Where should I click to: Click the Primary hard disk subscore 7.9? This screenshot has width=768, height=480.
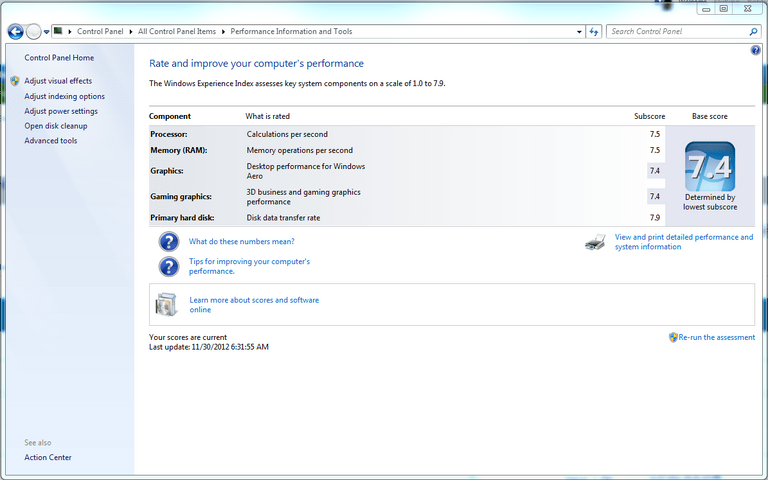point(655,217)
